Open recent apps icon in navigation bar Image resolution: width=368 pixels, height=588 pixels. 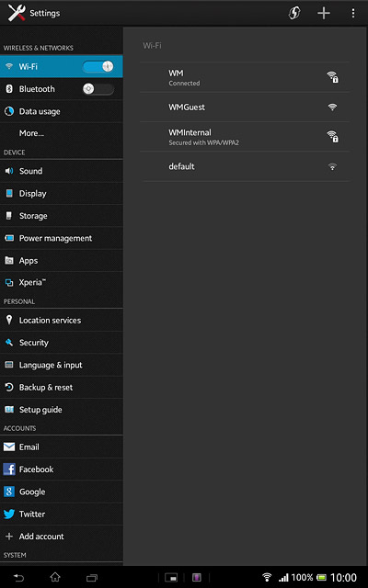click(x=92, y=578)
